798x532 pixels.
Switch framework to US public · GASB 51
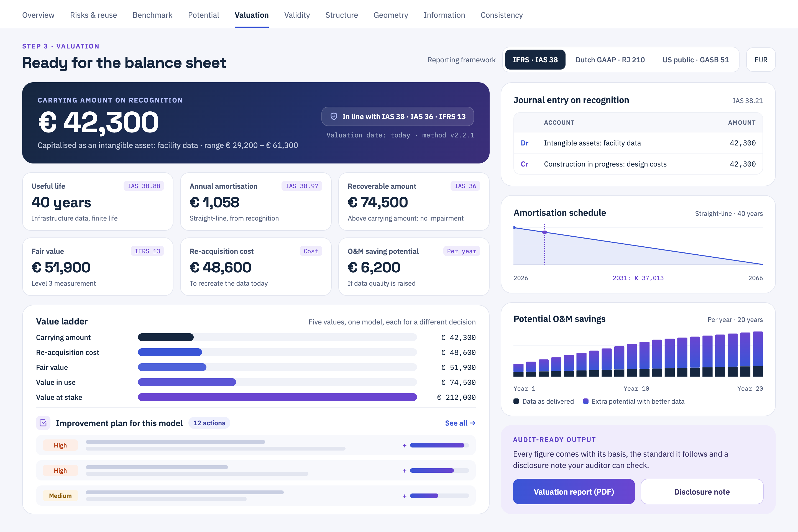(695, 60)
